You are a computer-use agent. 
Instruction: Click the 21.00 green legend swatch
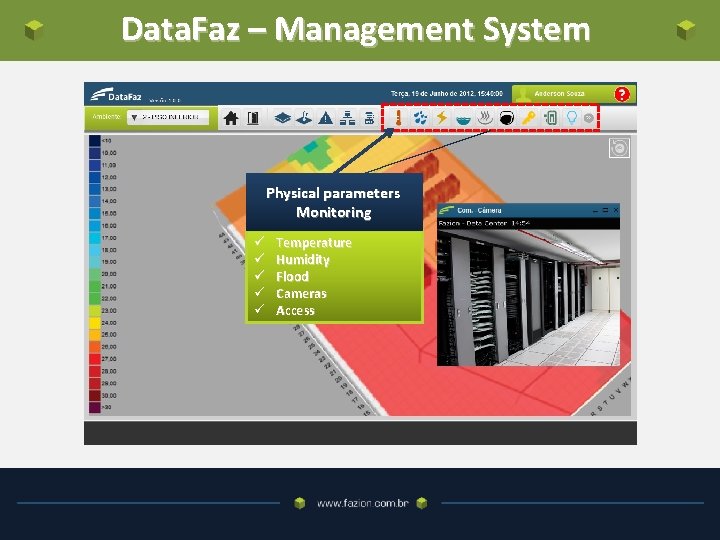pyautogui.click(x=95, y=287)
